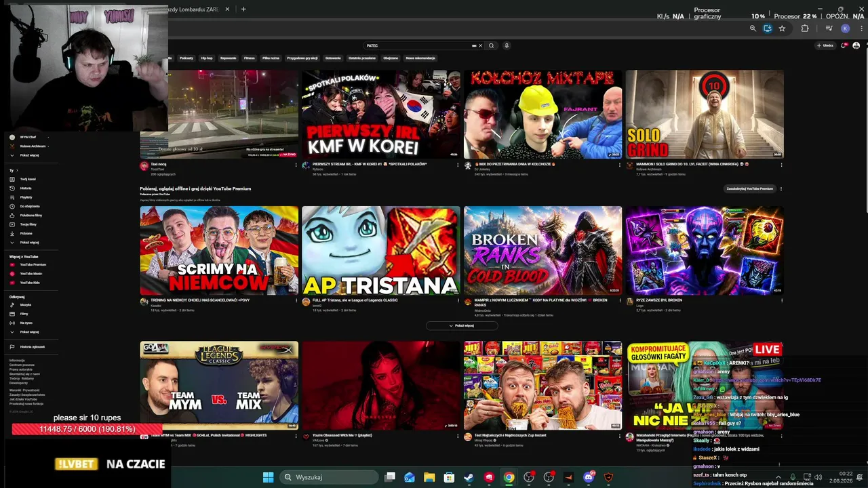Filter by the Hip-hop chip
The width and height of the screenshot is (868, 488).
206,58
